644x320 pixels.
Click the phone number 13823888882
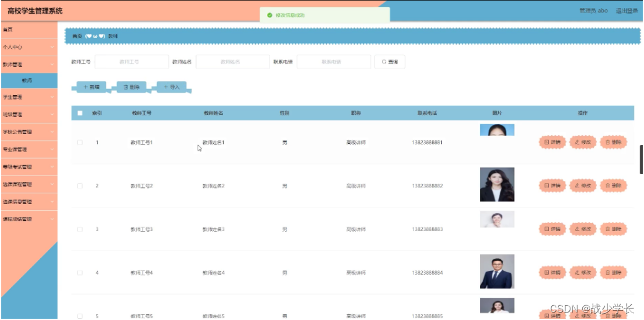427,186
